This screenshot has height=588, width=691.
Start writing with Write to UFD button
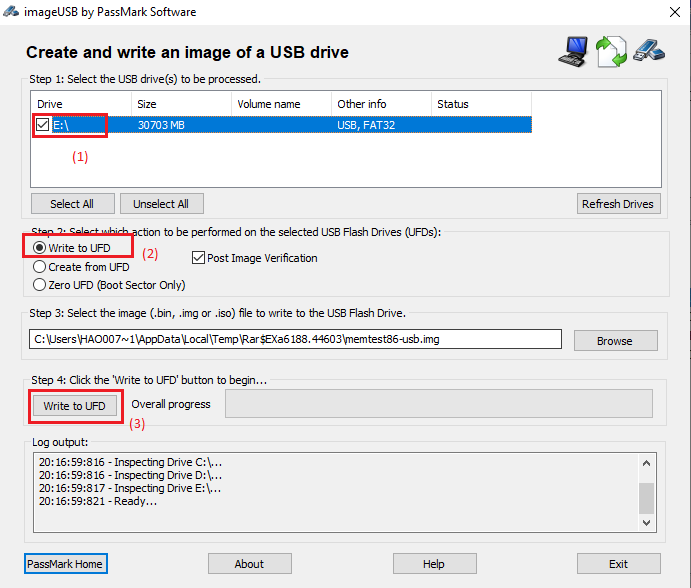(75, 406)
